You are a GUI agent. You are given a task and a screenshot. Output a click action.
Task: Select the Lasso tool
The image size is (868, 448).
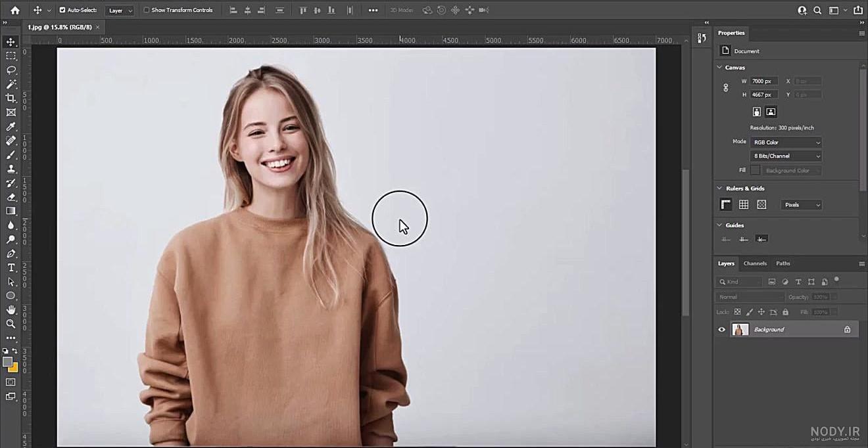pyautogui.click(x=11, y=70)
